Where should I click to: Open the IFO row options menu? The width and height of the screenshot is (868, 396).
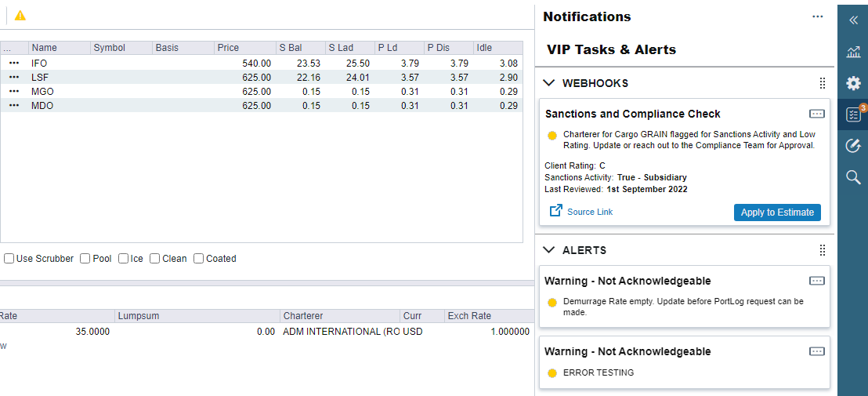tap(14, 63)
